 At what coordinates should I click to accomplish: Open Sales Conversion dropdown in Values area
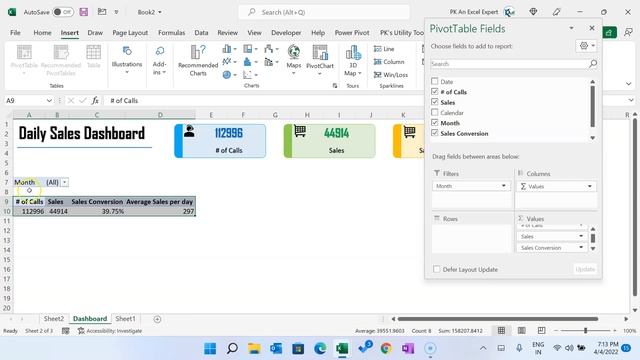click(x=581, y=247)
